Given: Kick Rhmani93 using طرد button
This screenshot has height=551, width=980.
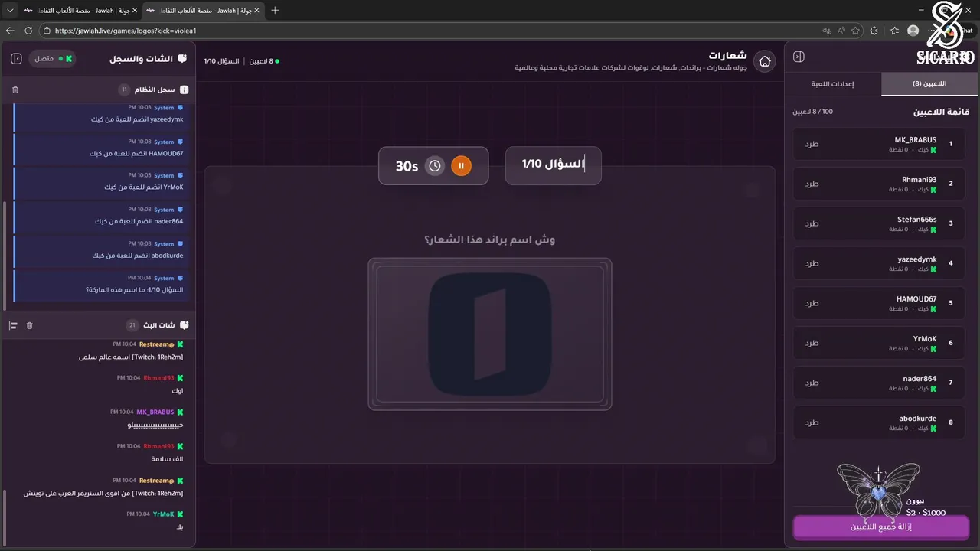Looking at the screenshot, I should coord(812,184).
